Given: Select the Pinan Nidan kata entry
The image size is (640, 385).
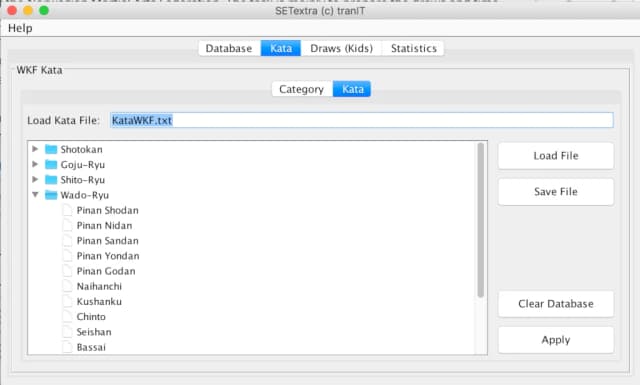Looking at the screenshot, I should click(x=104, y=225).
